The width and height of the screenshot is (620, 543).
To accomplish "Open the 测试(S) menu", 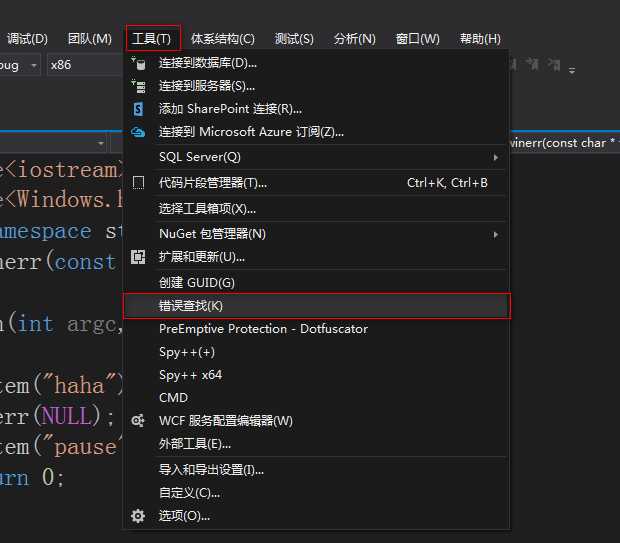I will [x=294, y=38].
